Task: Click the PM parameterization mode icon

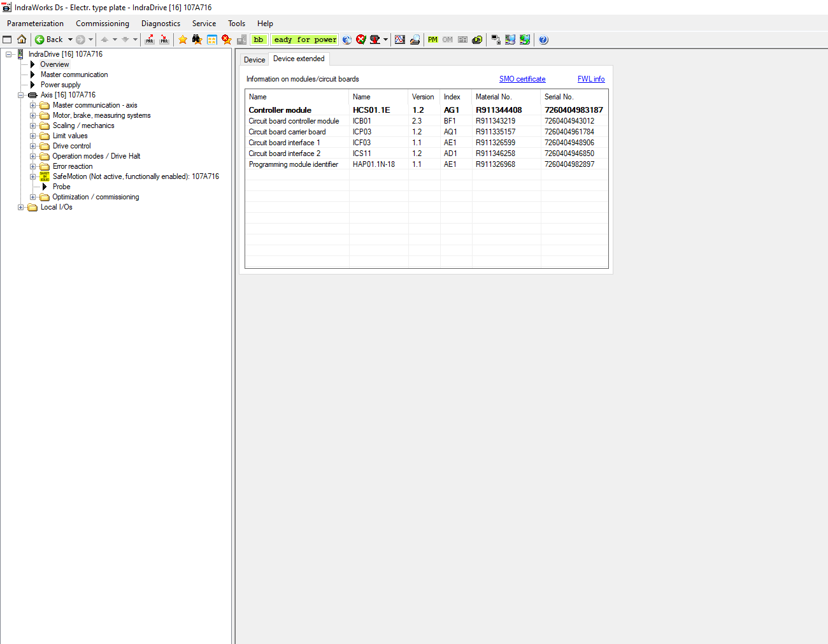Action: (432, 39)
